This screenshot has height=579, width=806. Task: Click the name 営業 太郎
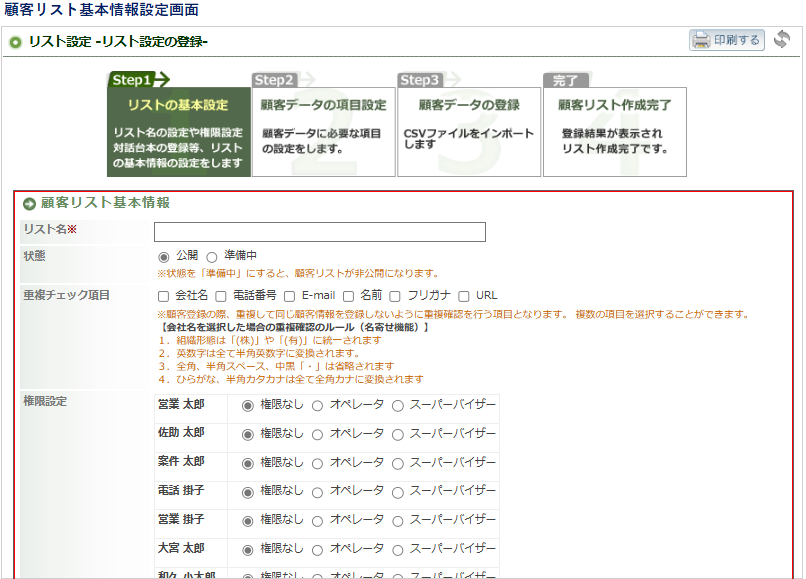(181, 404)
